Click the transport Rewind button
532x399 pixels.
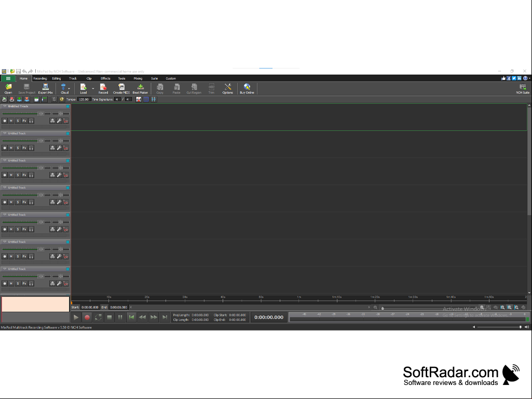[x=143, y=317]
